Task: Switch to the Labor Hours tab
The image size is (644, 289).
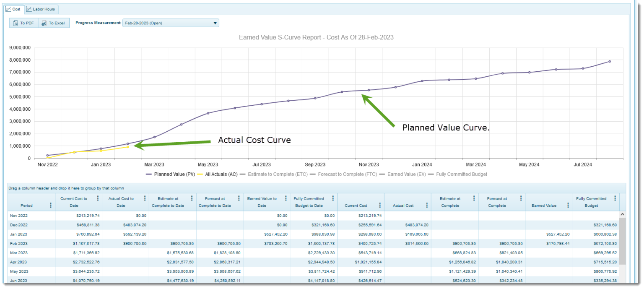Action: point(41,8)
